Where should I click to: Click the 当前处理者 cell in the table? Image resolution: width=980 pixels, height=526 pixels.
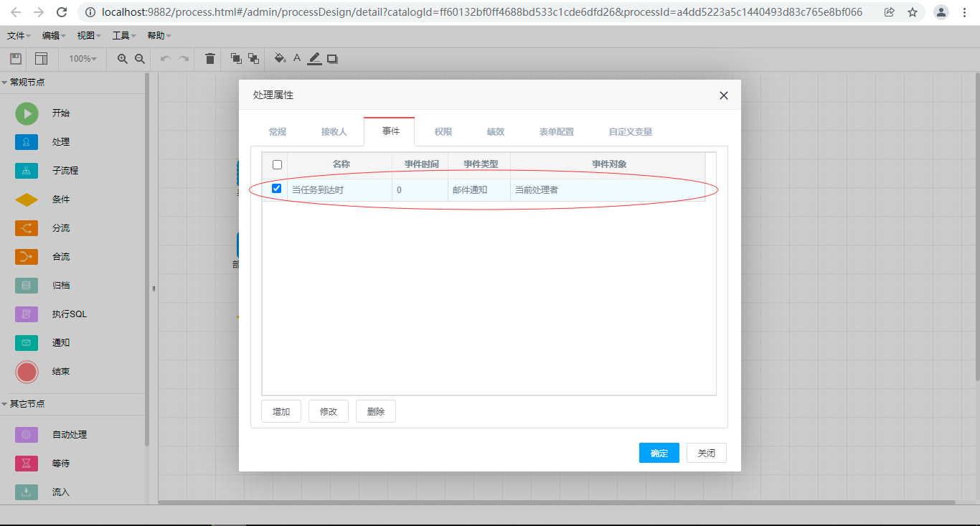tap(607, 190)
